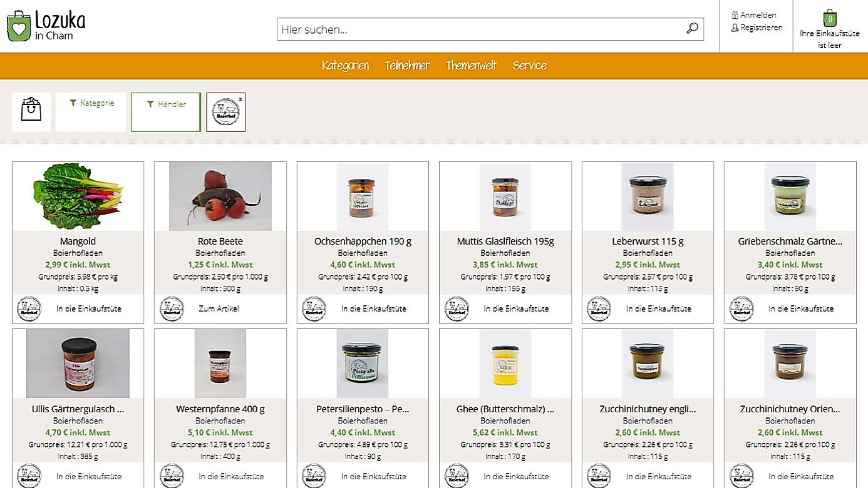Click the magnifier search icon

pyautogui.click(x=692, y=29)
